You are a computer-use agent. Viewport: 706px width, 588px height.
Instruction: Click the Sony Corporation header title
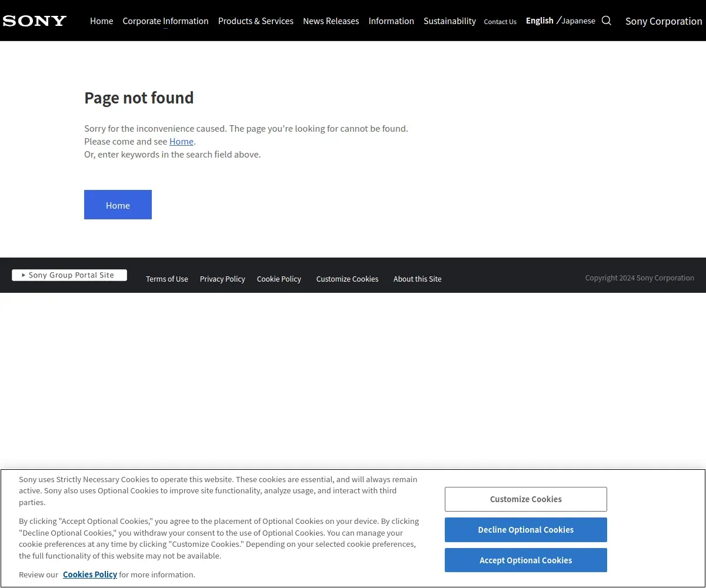point(664,21)
